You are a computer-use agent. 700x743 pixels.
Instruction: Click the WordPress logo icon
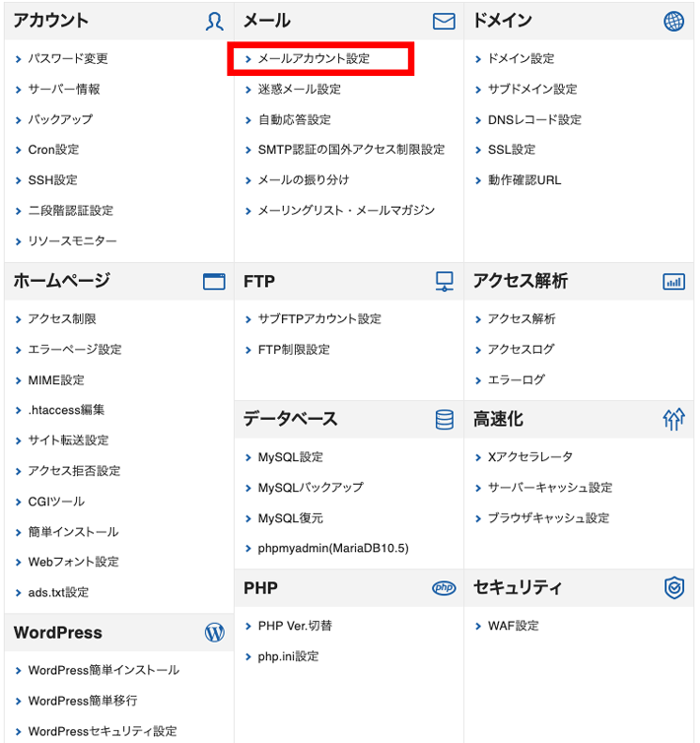point(214,633)
